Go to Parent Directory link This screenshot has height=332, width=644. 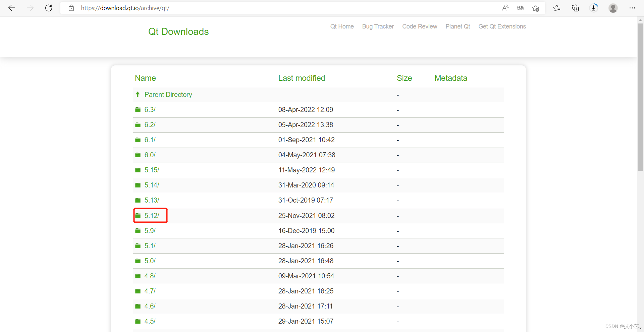[x=168, y=95]
